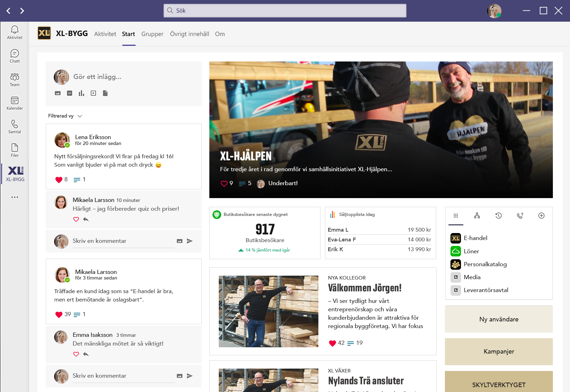Open comments on Välkommen Jörgen article
570x392 pixels.
coord(351,343)
